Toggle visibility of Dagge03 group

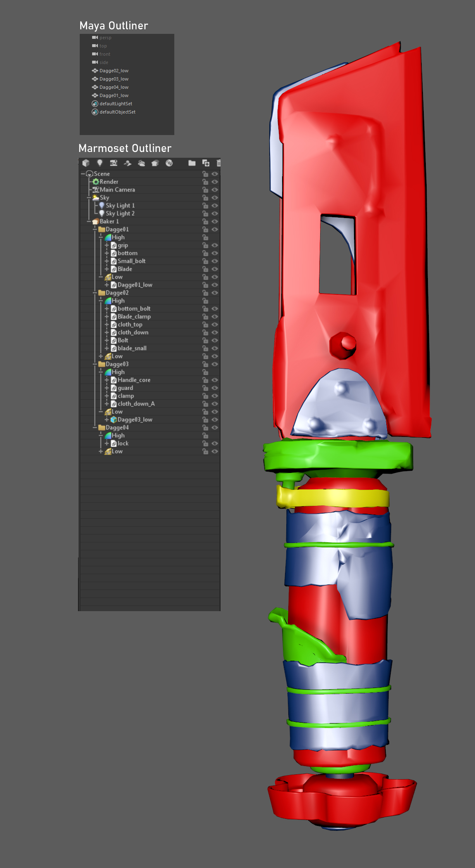click(x=215, y=364)
